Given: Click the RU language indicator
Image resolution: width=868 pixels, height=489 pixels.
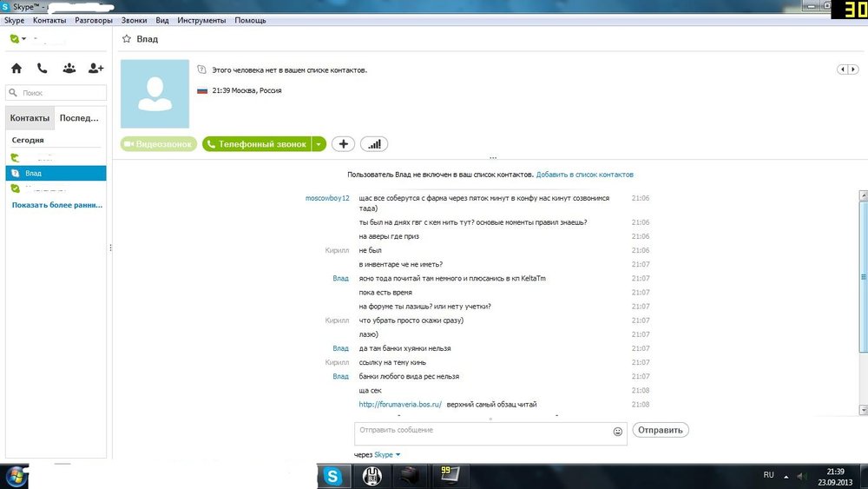Looking at the screenshot, I should [768, 474].
